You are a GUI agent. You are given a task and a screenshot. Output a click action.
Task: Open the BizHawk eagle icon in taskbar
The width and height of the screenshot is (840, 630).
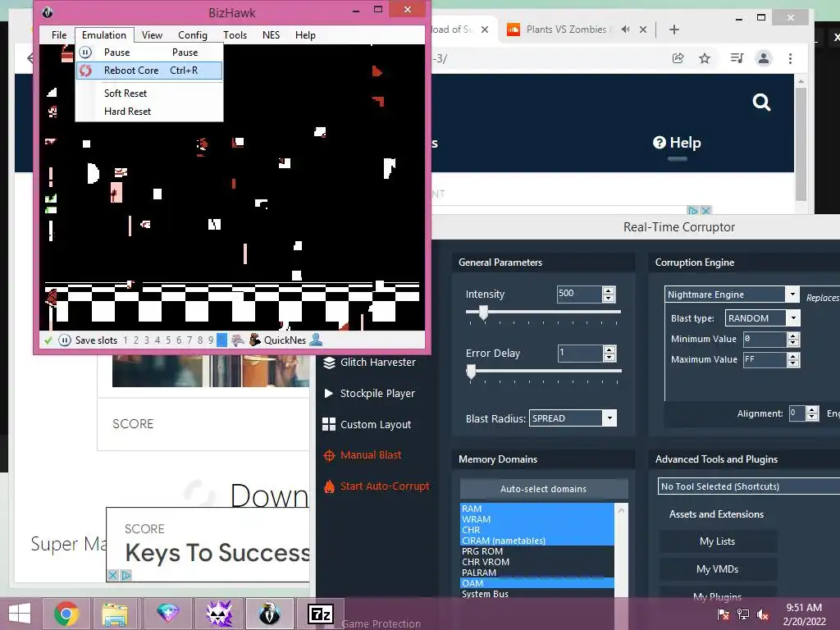coord(269,614)
